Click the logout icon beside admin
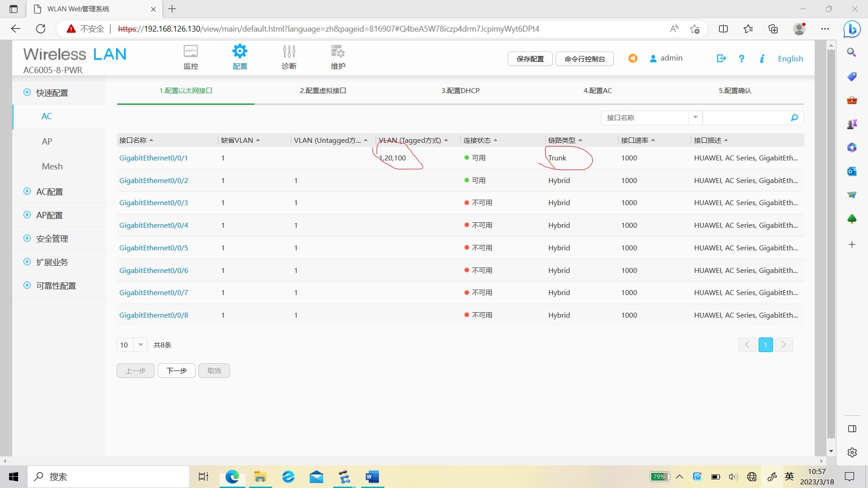Viewport: 868px width, 488px height. tap(721, 58)
